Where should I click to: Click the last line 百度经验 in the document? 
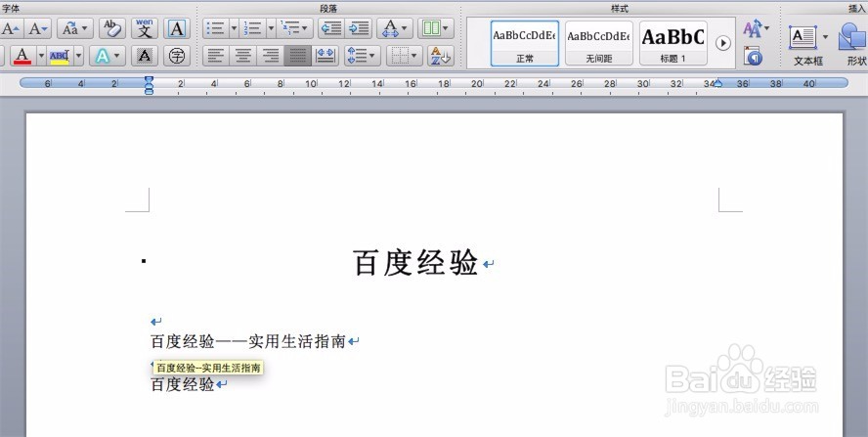183,384
